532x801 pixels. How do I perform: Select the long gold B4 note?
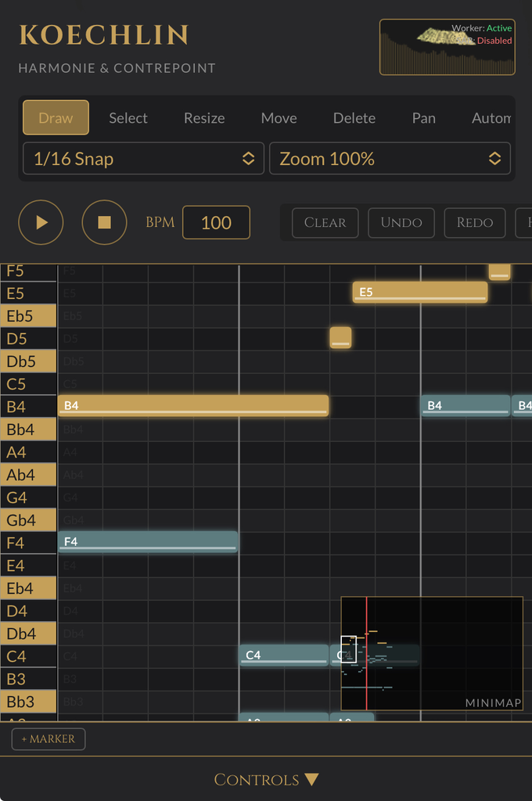(x=192, y=406)
